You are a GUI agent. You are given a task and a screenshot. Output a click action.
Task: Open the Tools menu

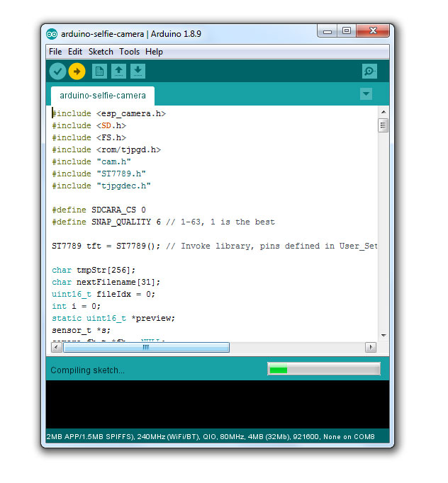tap(130, 52)
